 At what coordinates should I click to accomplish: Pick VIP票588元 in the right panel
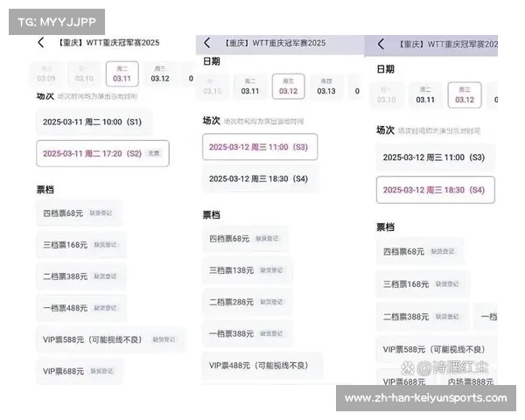point(437,349)
